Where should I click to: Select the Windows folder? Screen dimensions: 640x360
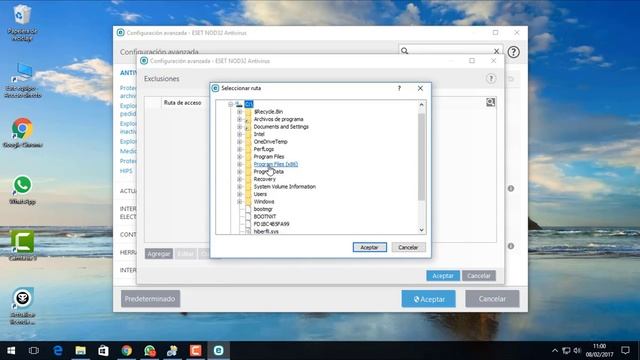[264, 202]
